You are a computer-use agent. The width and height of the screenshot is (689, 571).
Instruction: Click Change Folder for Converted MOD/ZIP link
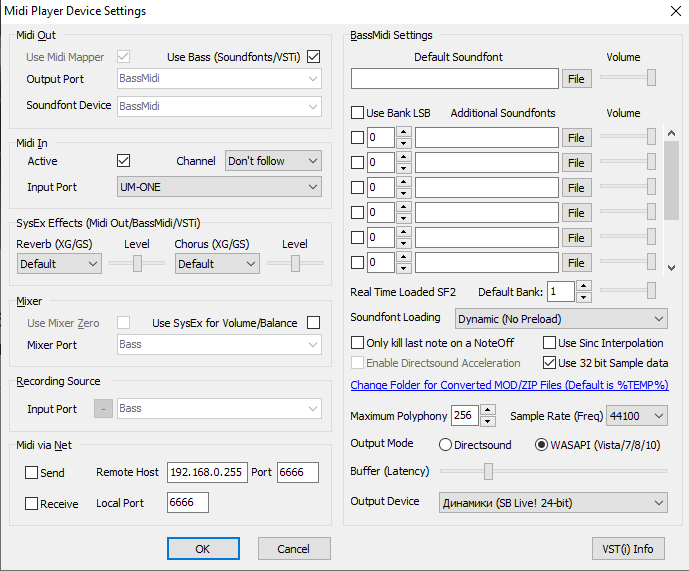(509, 385)
